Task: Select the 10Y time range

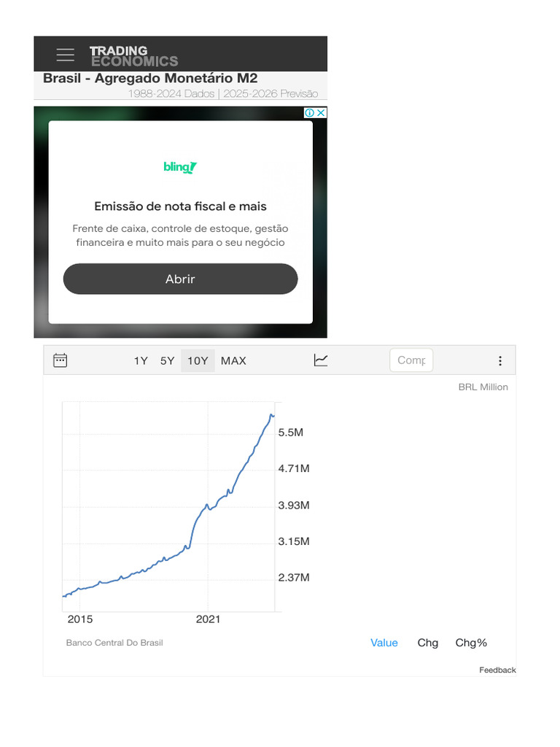Action: (198, 360)
